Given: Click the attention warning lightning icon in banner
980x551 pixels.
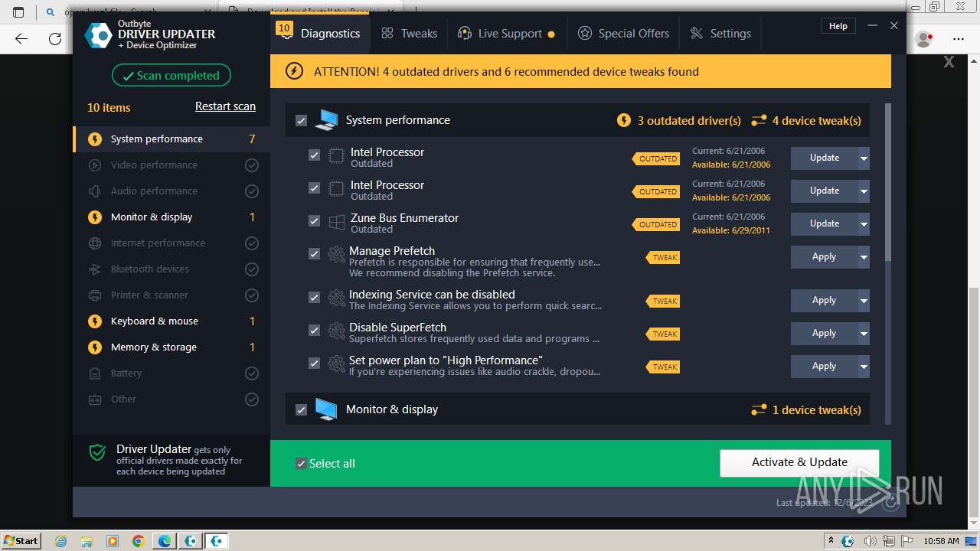Looking at the screenshot, I should tap(294, 71).
